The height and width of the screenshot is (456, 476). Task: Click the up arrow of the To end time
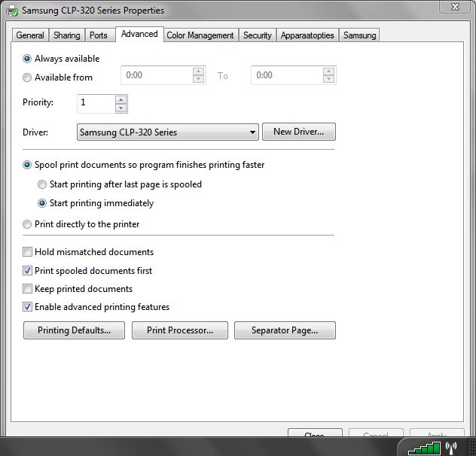pyautogui.click(x=328, y=71)
